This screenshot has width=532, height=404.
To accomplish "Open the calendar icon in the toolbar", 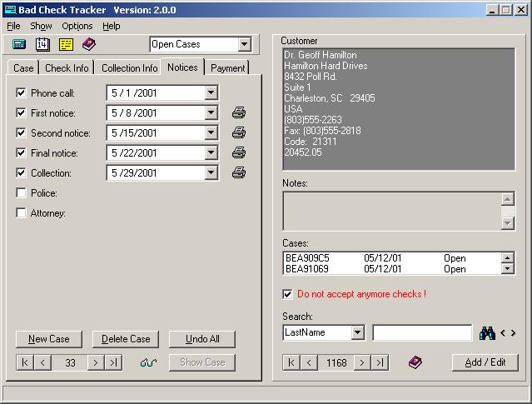I will point(42,44).
